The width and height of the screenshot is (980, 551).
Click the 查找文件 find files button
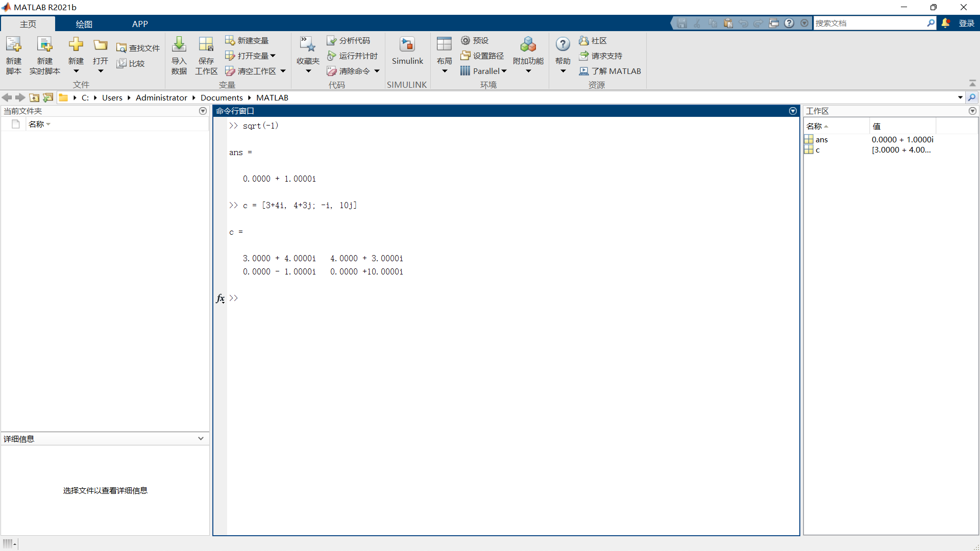click(138, 48)
